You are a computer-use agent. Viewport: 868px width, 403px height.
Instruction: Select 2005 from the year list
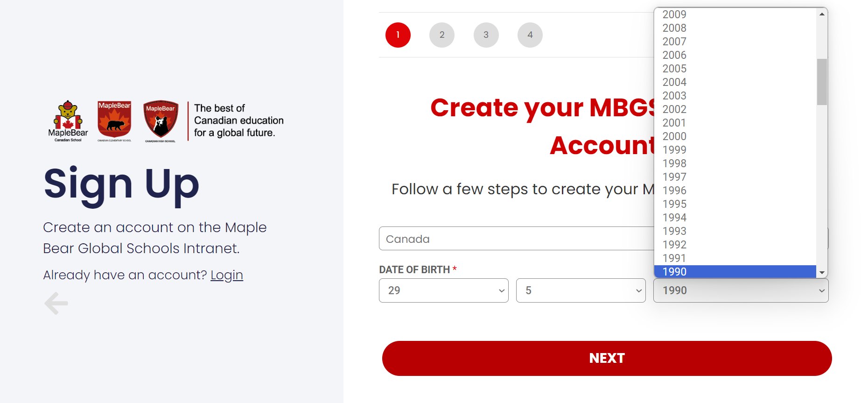point(735,69)
